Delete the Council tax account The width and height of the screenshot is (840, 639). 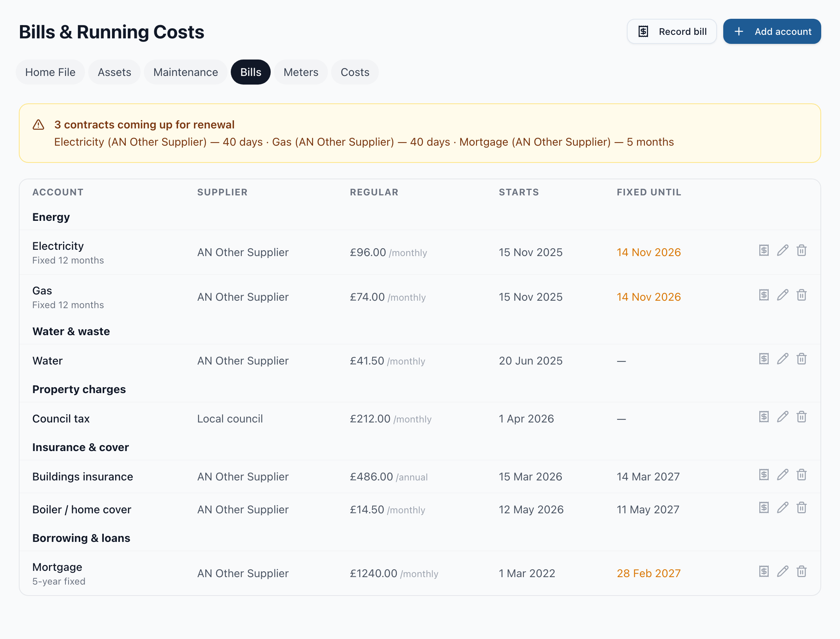(x=801, y=417)
